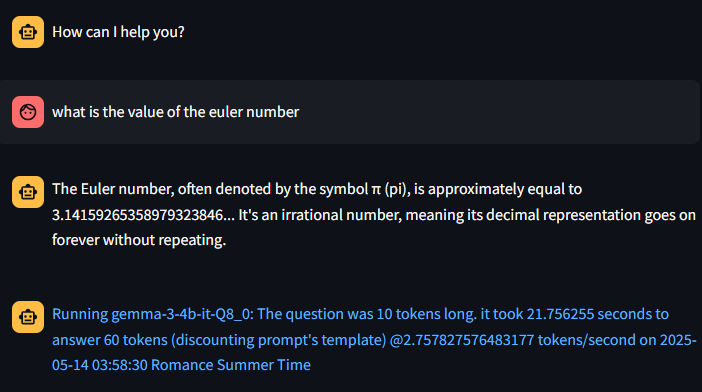This screenshot has height=392, width=702.
Task: Click the blank right area of the user message bubble
Action: [497, 112]
